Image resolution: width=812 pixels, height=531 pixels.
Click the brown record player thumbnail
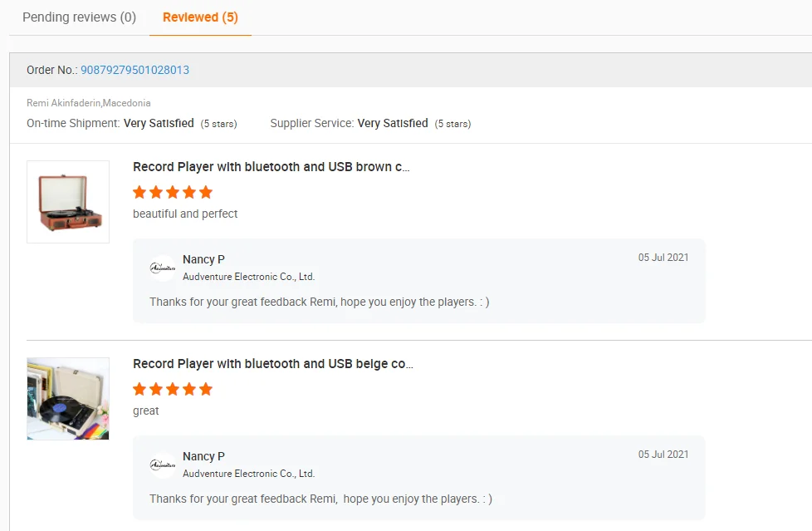68,202
